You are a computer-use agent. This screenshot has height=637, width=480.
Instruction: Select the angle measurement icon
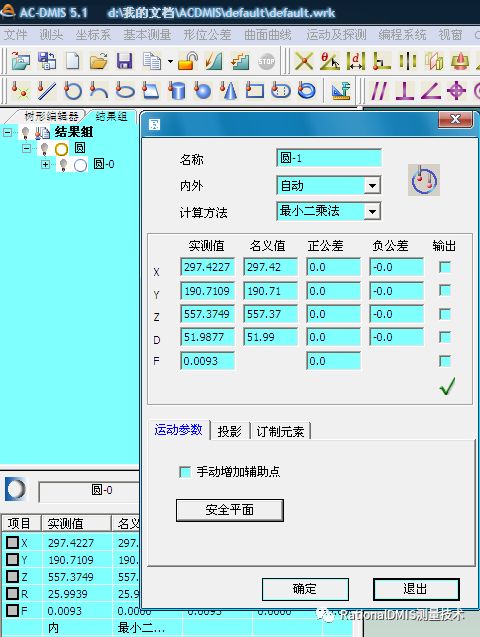(x=330, y=62)
